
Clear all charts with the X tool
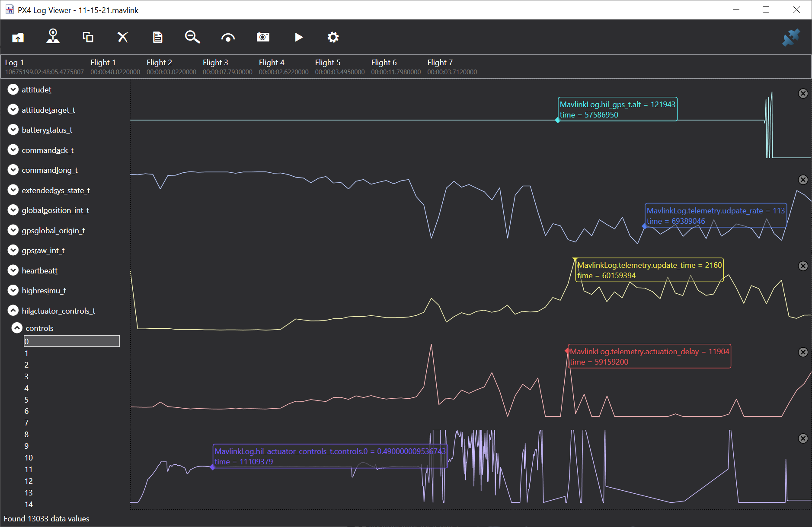[123, 37]
